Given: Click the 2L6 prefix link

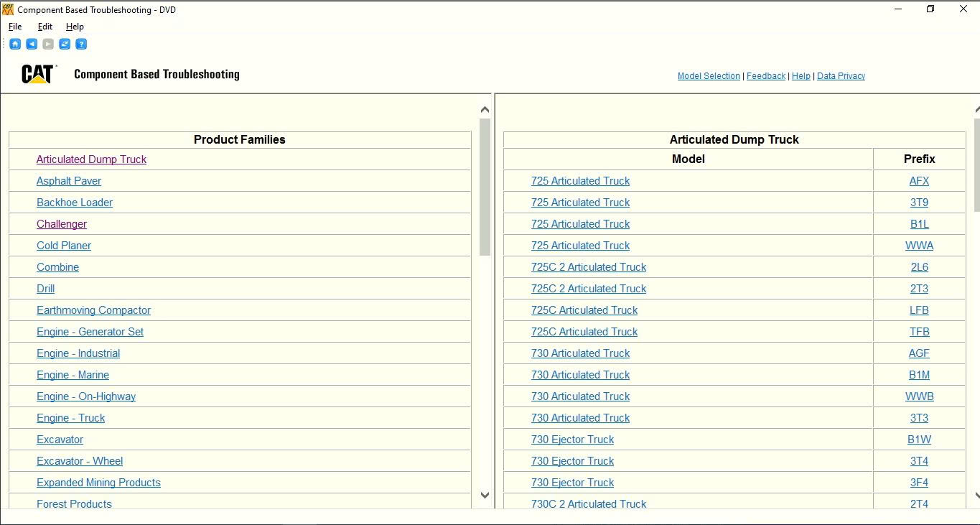Looking at the screenshot, I should tap(919, 267).
